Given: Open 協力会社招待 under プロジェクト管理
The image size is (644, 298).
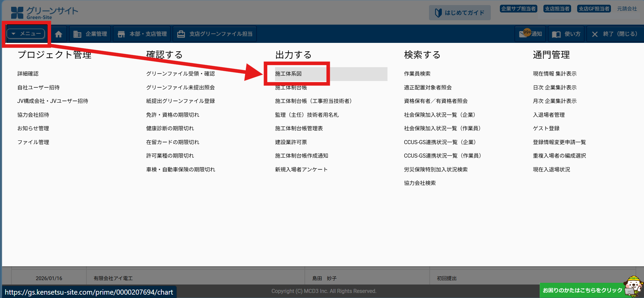Looking at the screenshot, I should point(33,115).
